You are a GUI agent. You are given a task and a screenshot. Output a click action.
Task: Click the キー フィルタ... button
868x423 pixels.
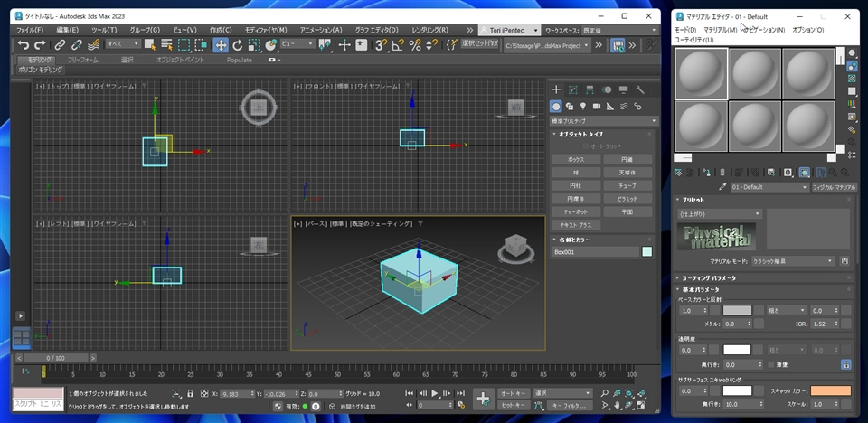click(570, 405)
